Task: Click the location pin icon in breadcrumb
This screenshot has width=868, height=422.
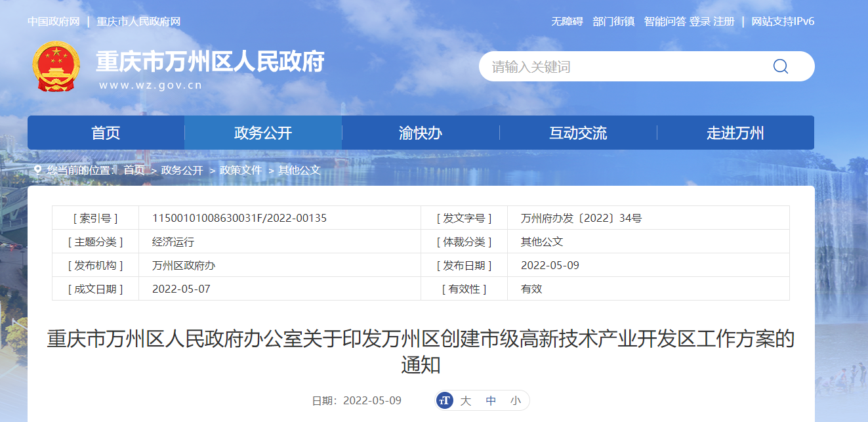Action: pyautogui.click(x=37, y=170)
